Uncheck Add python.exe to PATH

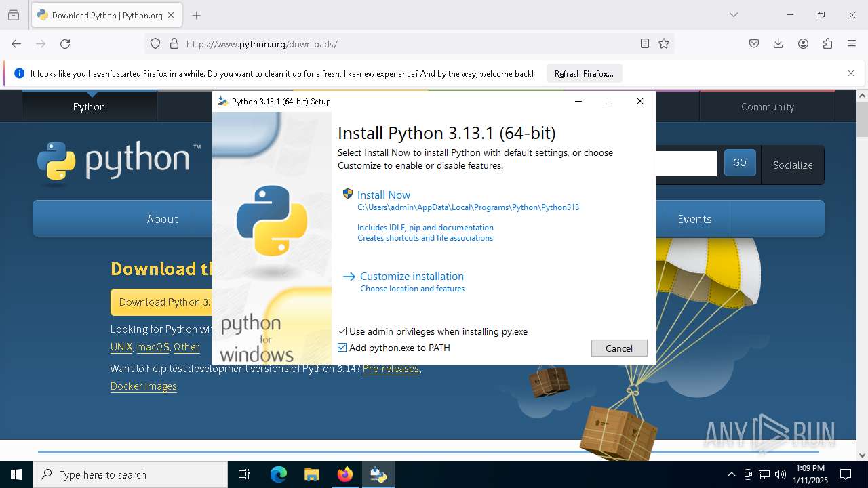pos(342,348)
